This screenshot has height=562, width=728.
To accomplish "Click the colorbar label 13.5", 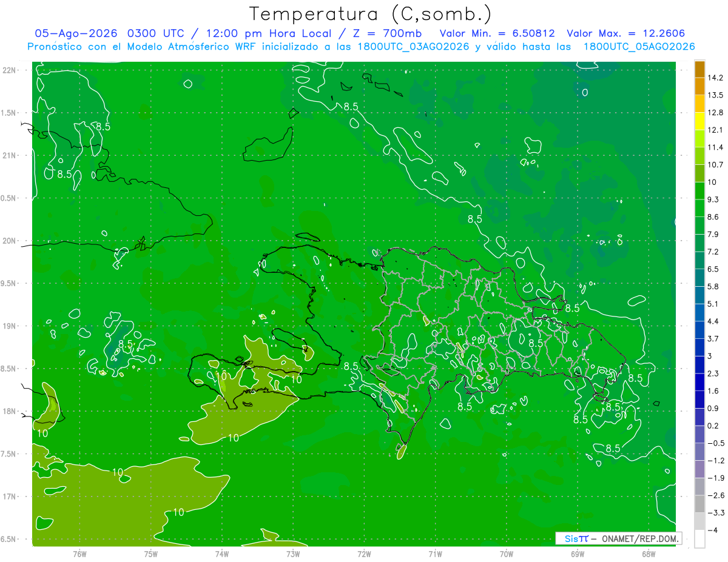I will click(x=715, y=95).
